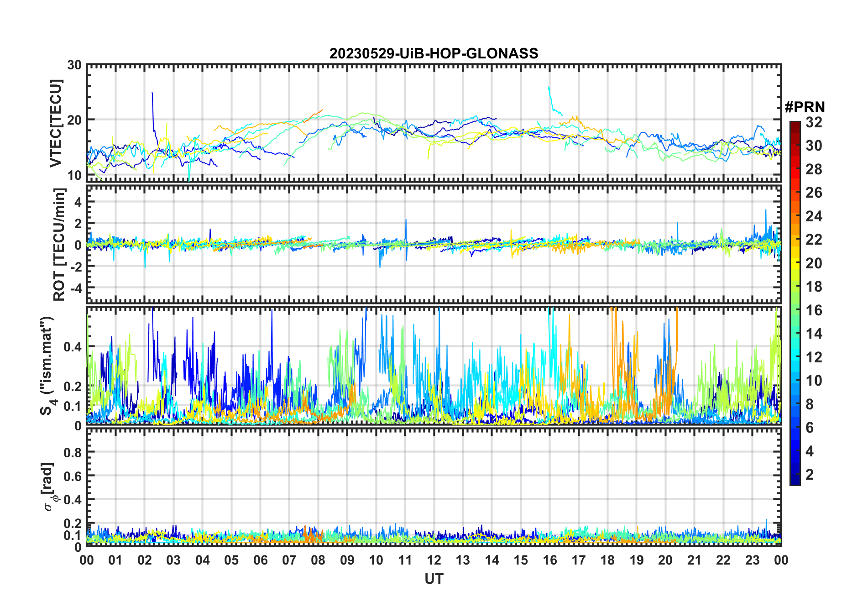Select the UT x-axis label
The image size is (868, 607).
[434, 579]
